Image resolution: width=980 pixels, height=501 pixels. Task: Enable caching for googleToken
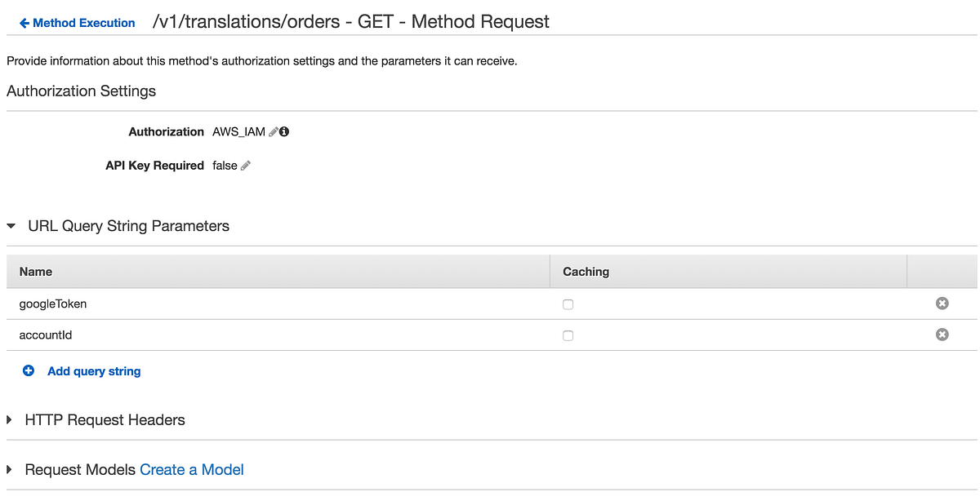point(568,303)
